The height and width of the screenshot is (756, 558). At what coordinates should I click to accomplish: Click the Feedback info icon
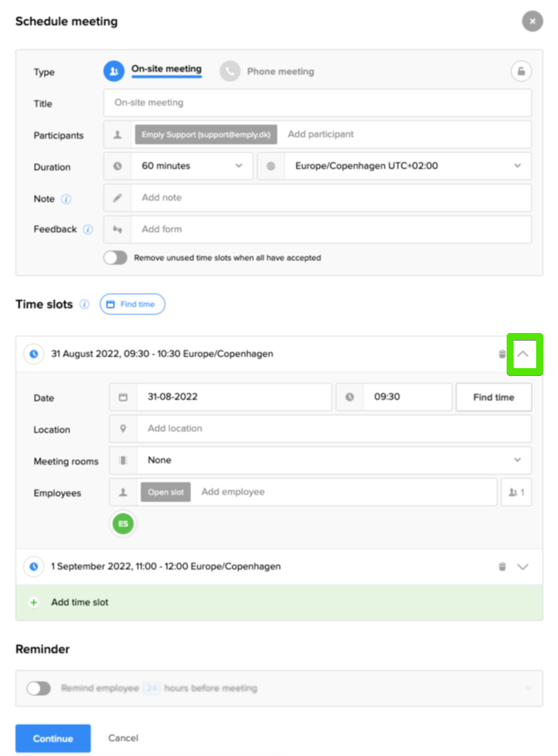click(88, 229)
